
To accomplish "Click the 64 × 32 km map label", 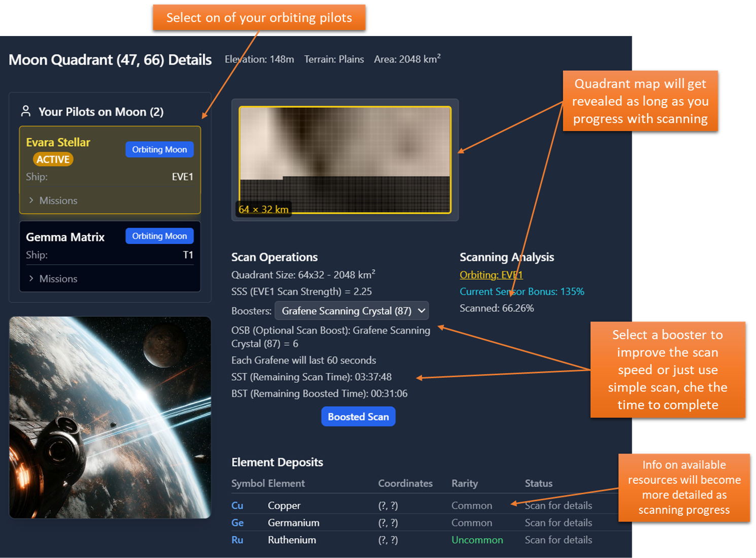I will pyautogui.click(x=263, y=209).
